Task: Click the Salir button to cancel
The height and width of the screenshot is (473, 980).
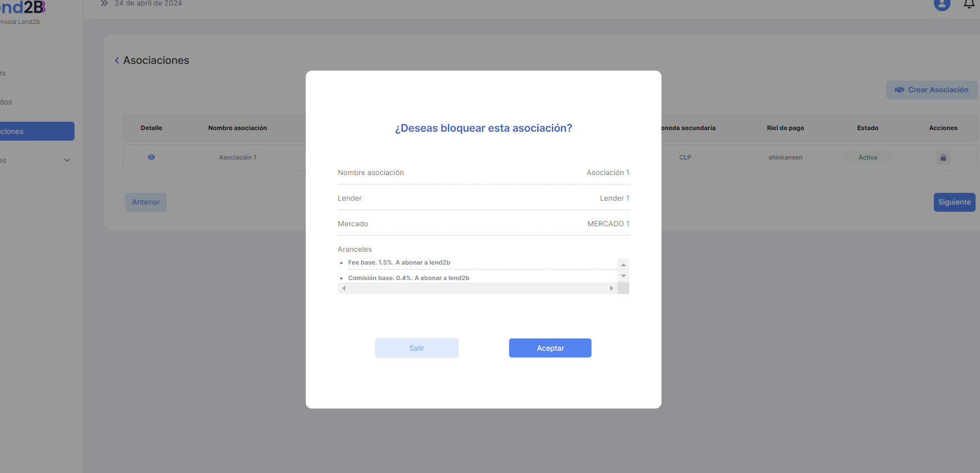Action: coord(416,348)
